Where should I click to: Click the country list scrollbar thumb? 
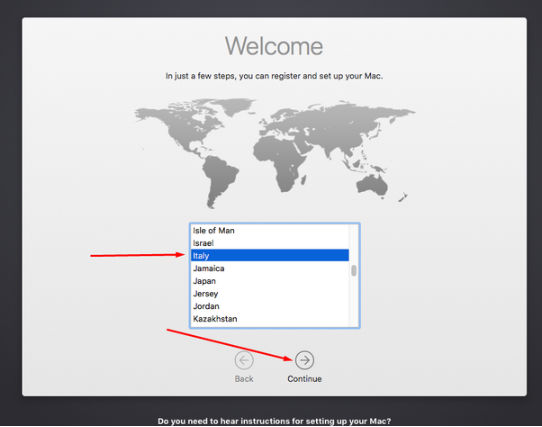354,270
